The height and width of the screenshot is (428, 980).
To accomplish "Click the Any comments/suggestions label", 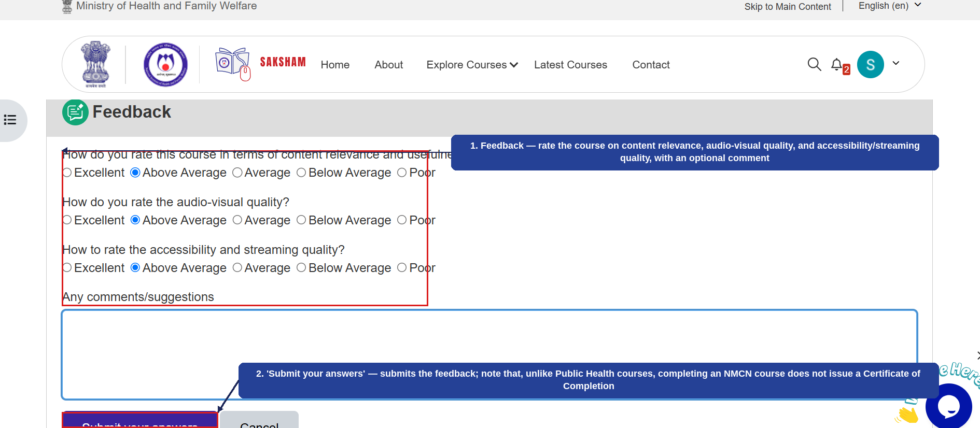I will pos(138,297).
